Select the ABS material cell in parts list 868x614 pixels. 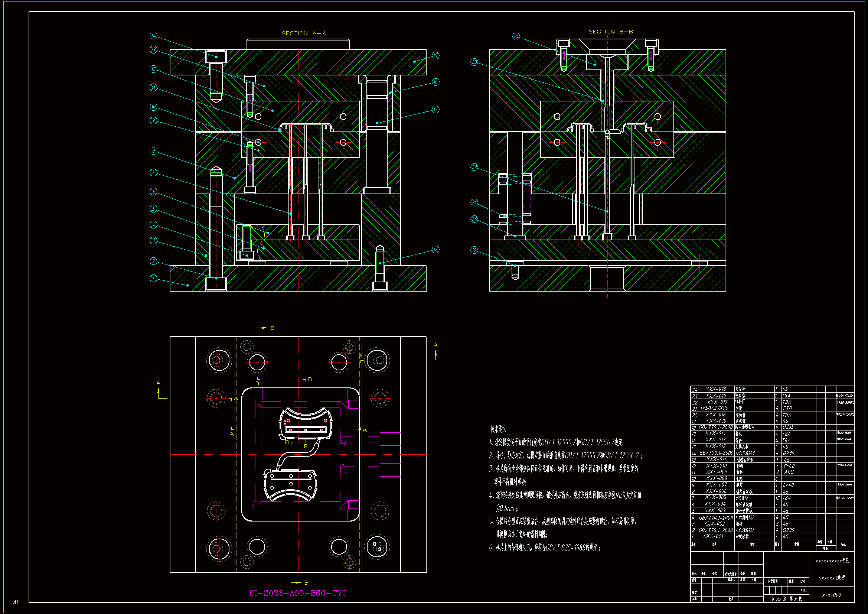click(789, 472)
